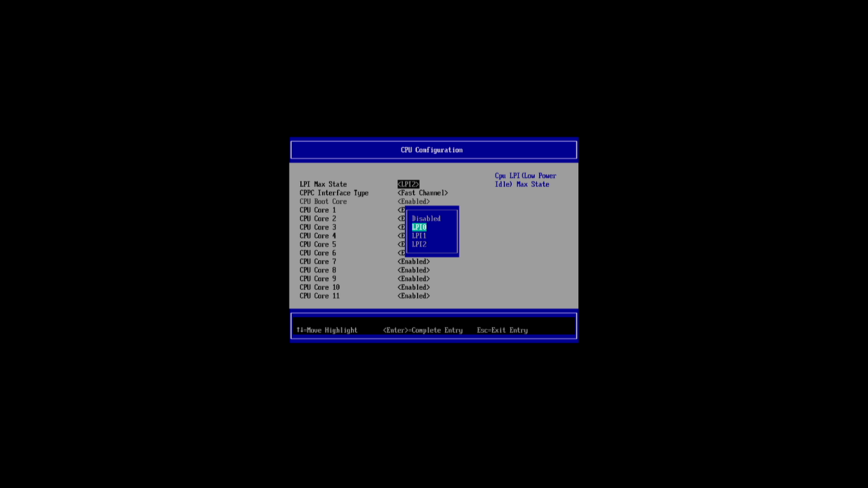Image resolution: width=868 pixels, height=488 pixels.
Task: Click the CPU Core 1 row label
Action: [x=318, y=210]
